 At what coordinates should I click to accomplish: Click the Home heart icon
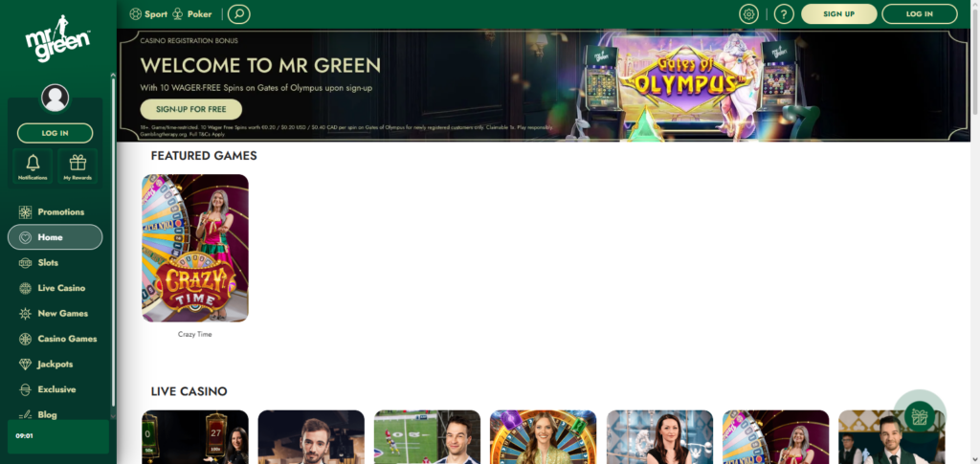[x=25, y=237]
